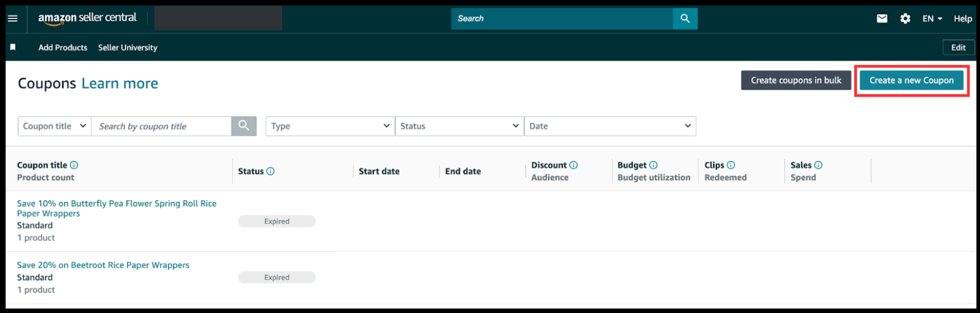Screen dimensions: 980x313
Task: Open the messages envelope icon
Action: pos(882,18)
